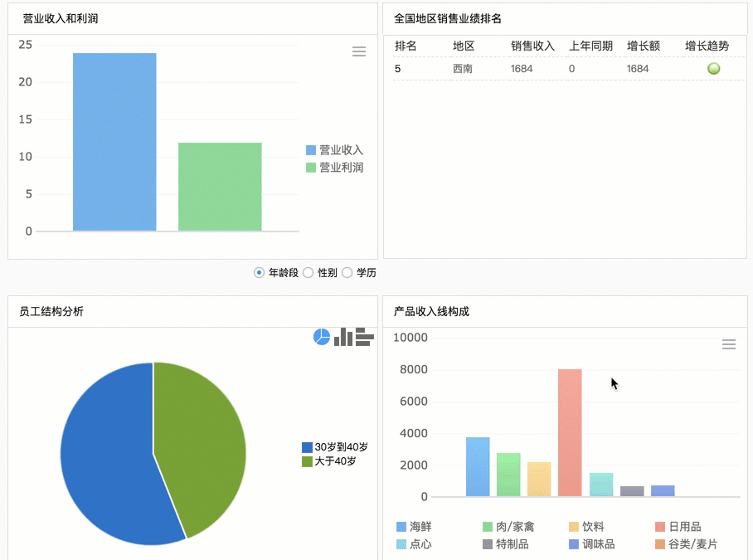Image resolution: width=753 pixels, height=560 pixels.
Task: Toggle 日用品 legend item
Action: pos(678,526)
